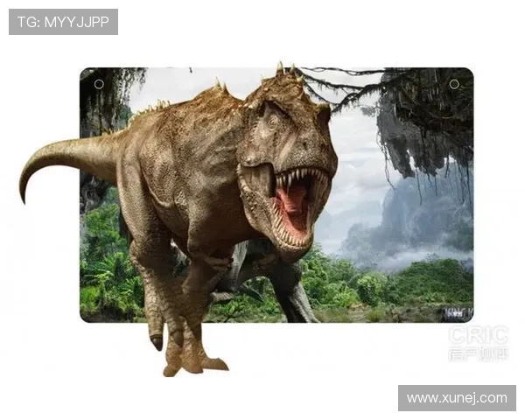Click the small logo in banner's bottom-right corner
This screenshot has width=525, height=420.
click(457, 312)
